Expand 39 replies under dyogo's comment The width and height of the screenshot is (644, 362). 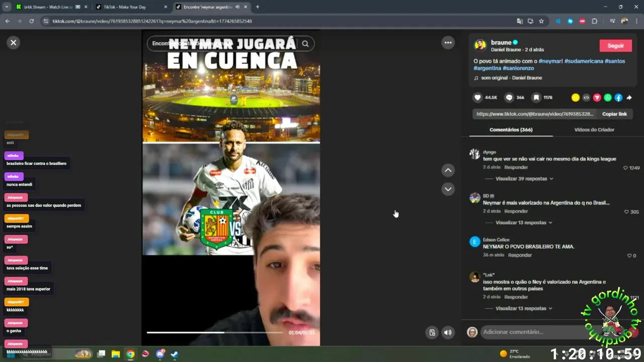click(524, 178)
